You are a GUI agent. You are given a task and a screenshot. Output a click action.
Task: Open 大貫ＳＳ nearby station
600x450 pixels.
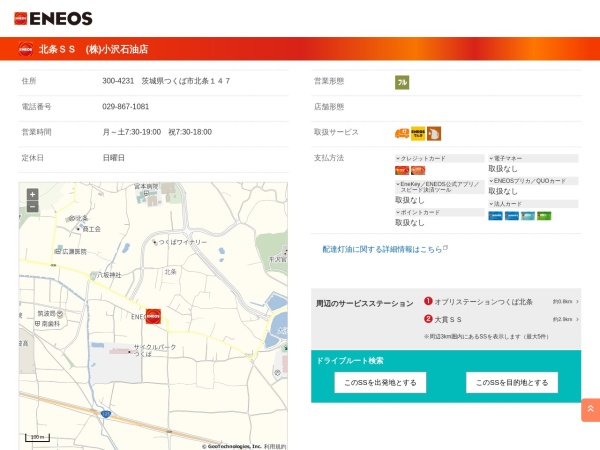448,320
